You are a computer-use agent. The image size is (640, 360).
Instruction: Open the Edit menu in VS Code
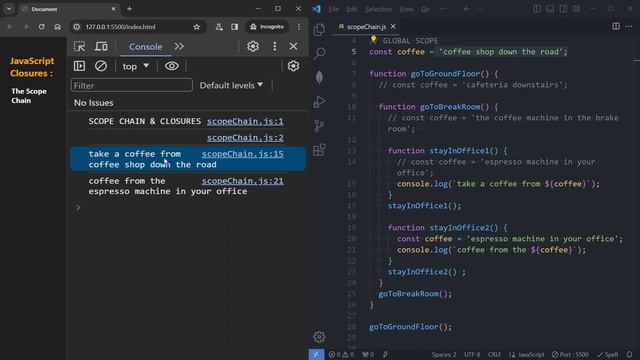click(x=351, y=9)
